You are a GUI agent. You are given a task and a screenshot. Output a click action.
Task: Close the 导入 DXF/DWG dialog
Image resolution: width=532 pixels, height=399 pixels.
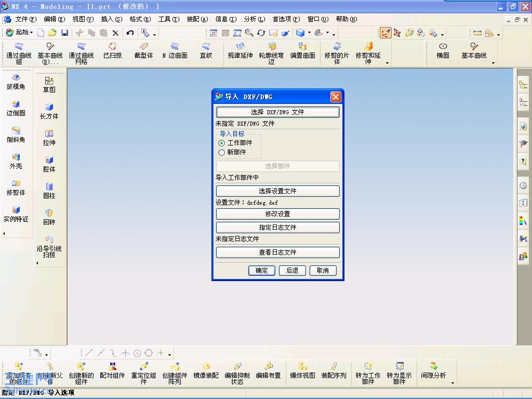tap(336, 97)
